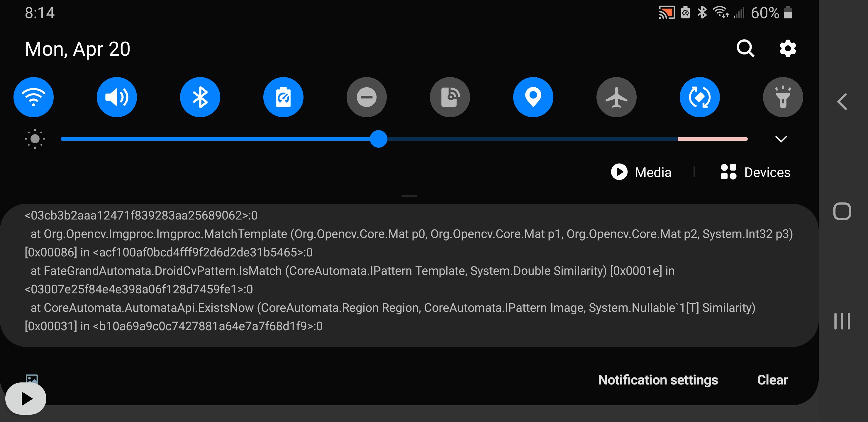
Task: Tap the navigation Back button
Action: pos(842,102)
